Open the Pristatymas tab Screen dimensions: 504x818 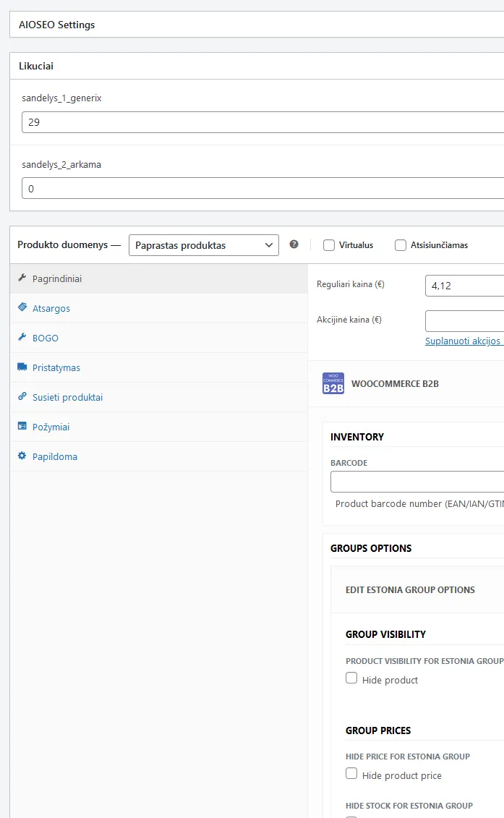[x=56, y=367]
